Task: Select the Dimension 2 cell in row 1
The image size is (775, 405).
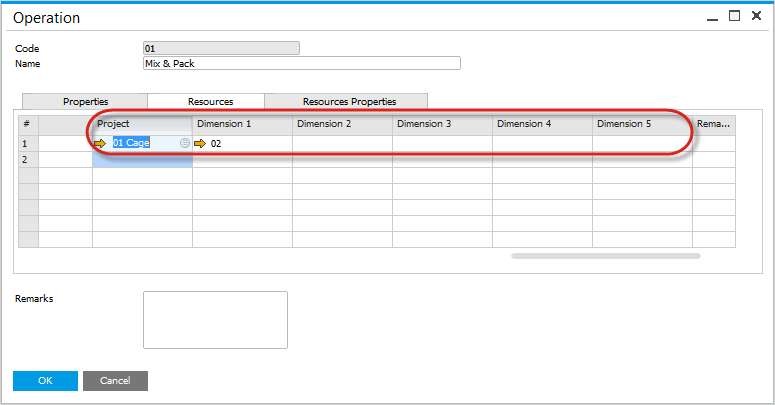Action: 342,144
